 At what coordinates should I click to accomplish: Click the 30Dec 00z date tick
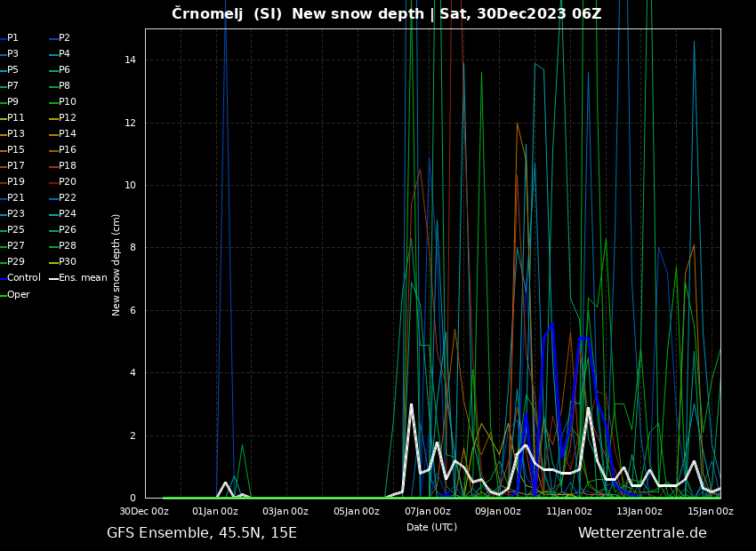pos(144,512)
